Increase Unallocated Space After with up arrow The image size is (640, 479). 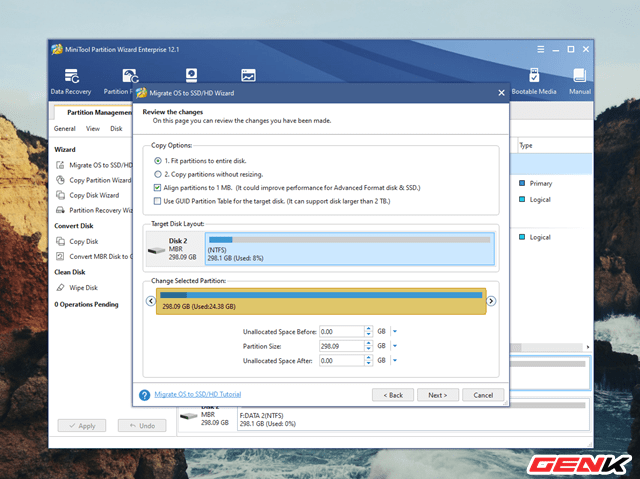pos(369,358)
